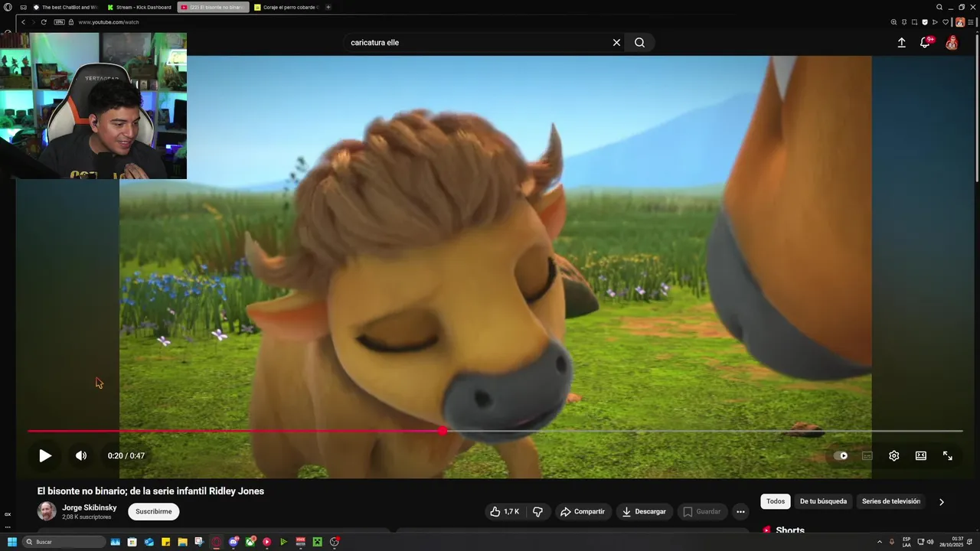Like the video with 1,7 K
980x551 pixels.
tap(505, 511)
